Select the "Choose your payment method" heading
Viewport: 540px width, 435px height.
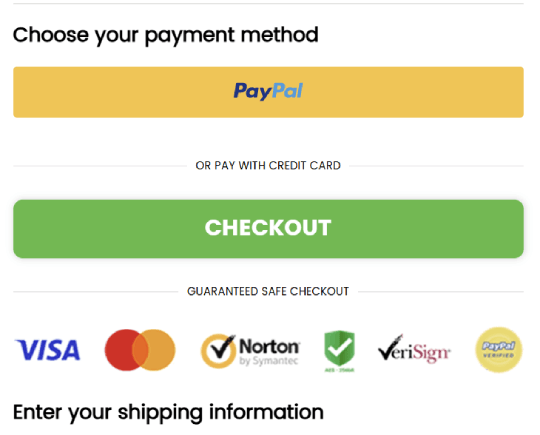point(166,35)
